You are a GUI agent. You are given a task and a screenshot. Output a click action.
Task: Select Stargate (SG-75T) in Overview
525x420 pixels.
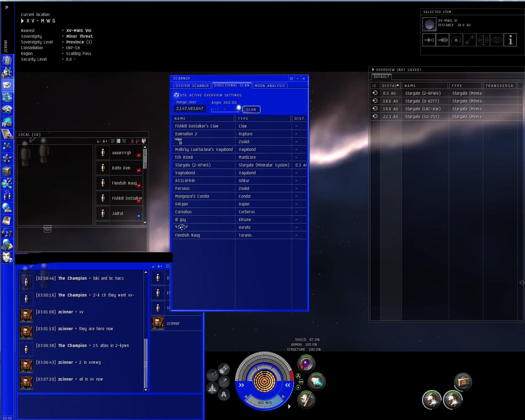click(x=446, y=116)
